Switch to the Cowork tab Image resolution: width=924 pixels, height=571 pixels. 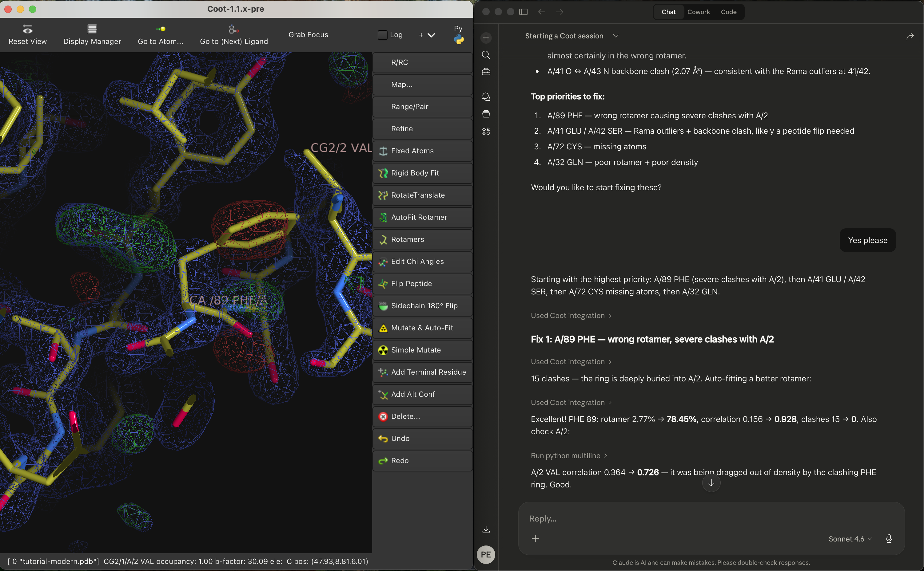click(x=699, y=12)
